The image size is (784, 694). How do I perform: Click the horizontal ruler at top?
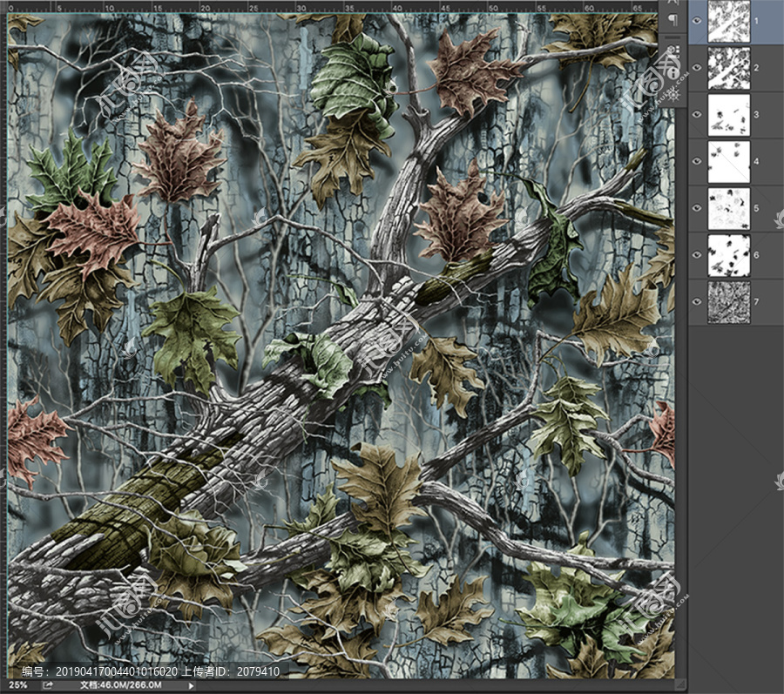pos(333,6)
